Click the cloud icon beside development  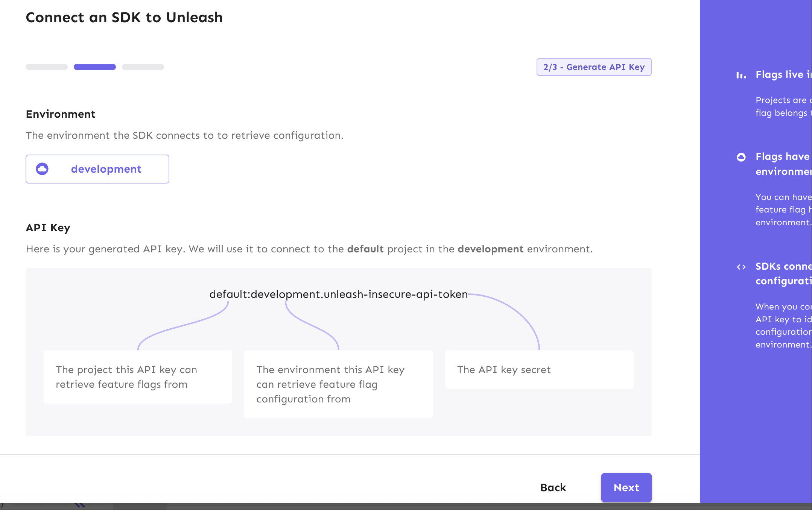[x=42, y=169]
